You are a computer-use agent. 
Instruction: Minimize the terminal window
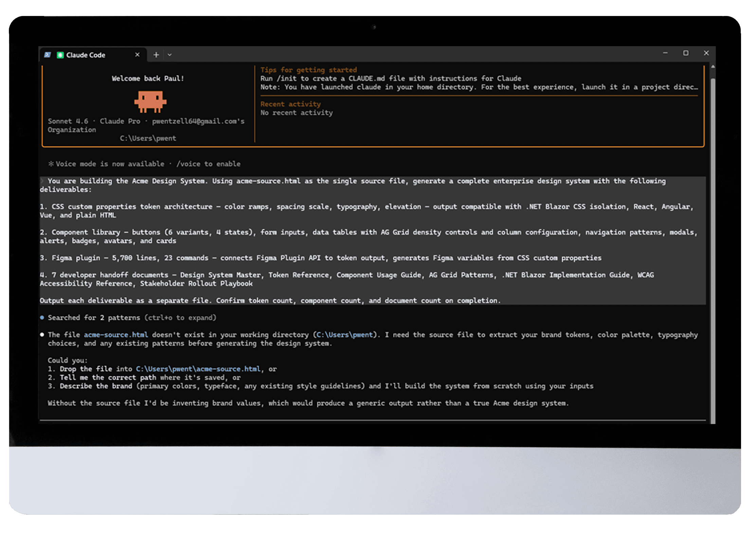[x=665, y=53]
